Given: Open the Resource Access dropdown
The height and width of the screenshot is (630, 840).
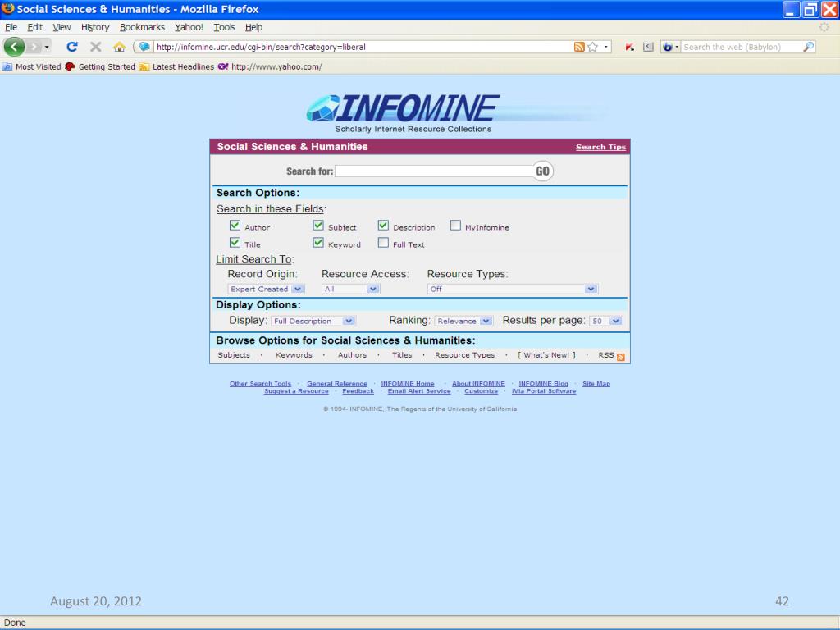Looking at the screenshot, I should (x=351, y=289).
